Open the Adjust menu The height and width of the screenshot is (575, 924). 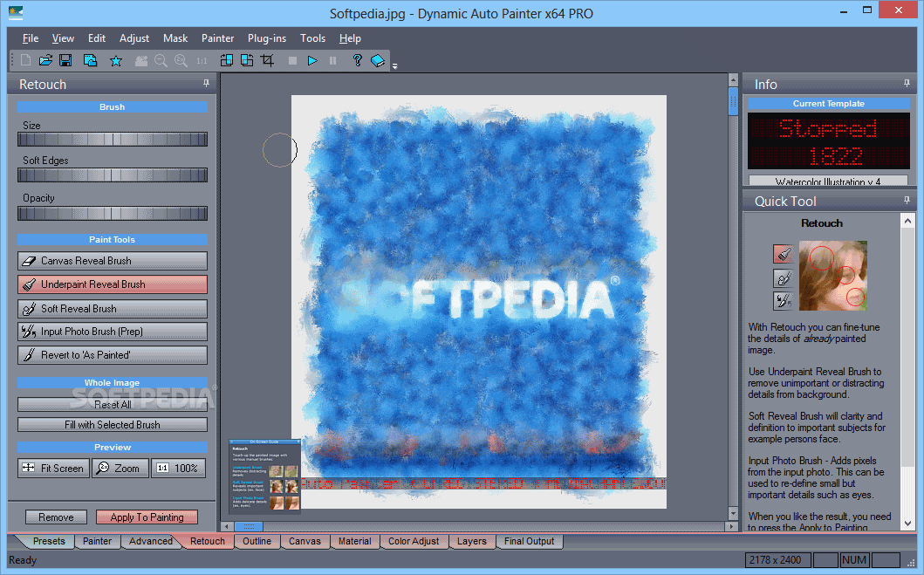click(x=134, y=38)
